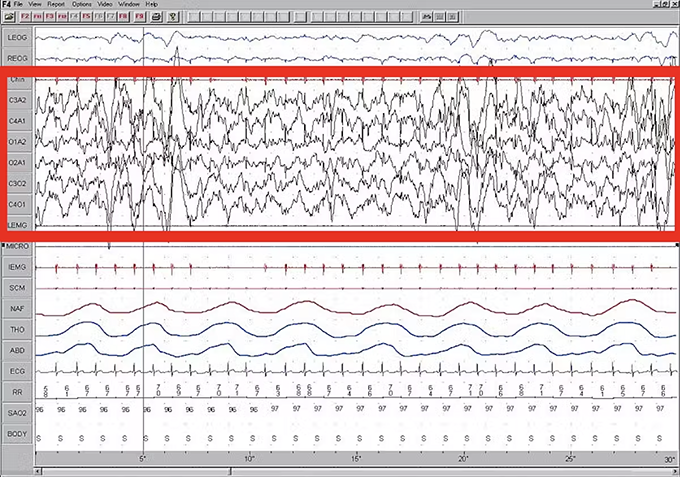
Task: Click the horizontal scrollbar right arrow
Action: pos(674,470)
